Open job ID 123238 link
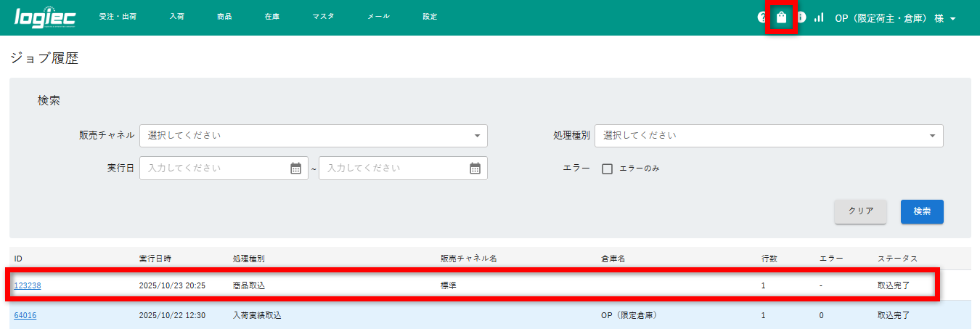 pyautogui.click(x=28, y=285)
